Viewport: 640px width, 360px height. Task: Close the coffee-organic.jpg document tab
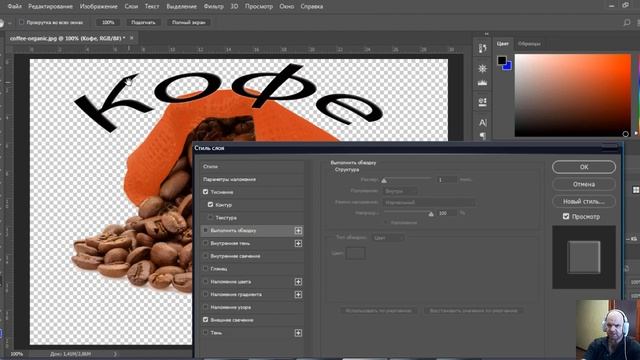(131, 38)
